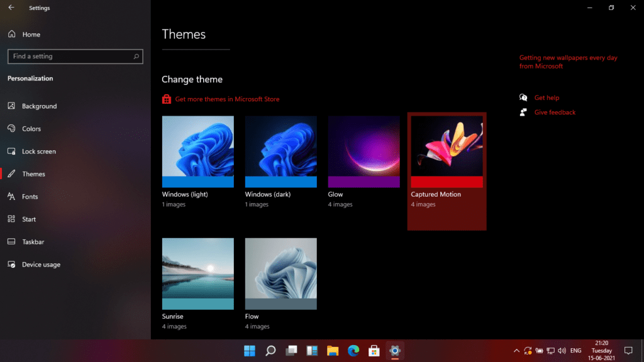Open the notification center icon
The height and width of the screenshot is (362, 644).
click(628, 351)
